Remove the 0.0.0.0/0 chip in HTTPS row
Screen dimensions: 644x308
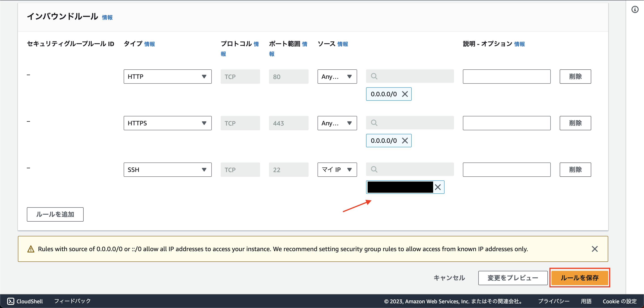click(405, 141)
